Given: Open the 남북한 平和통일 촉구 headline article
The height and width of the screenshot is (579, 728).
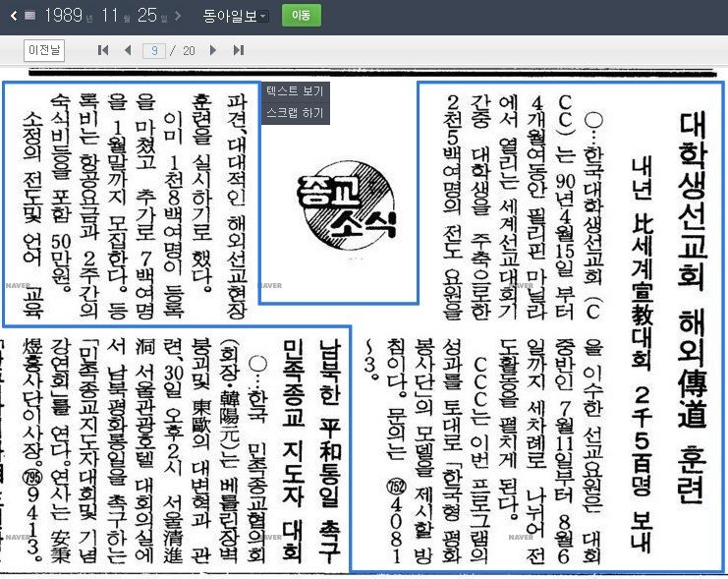Looking at the screenshot, I should pos(330,451).
